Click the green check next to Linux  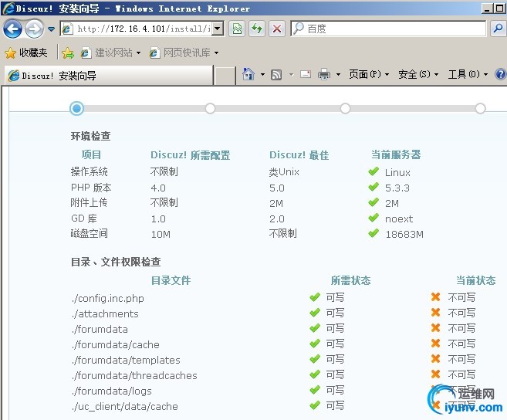(x=373, y=171)
